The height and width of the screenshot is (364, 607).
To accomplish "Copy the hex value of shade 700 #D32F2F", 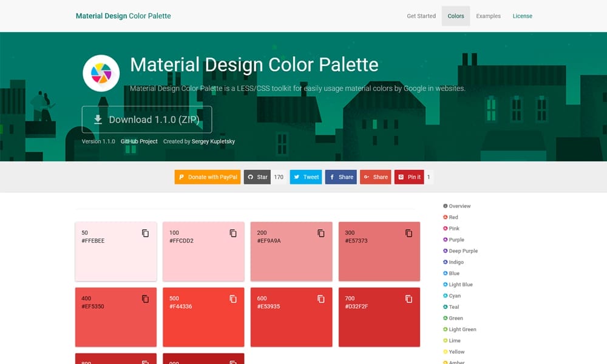I will pos(408,298).
